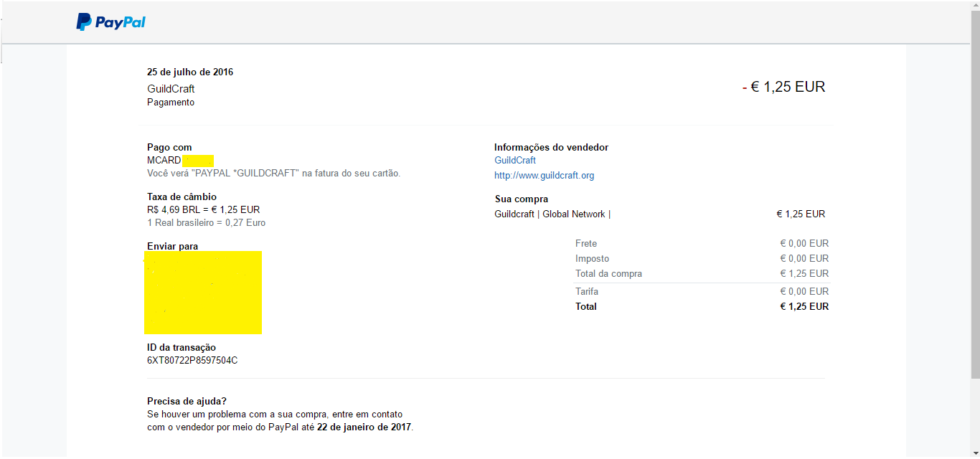Click the "Sua compra" heading
This screenshot has width=980, height=459.
tap(522, 199)
